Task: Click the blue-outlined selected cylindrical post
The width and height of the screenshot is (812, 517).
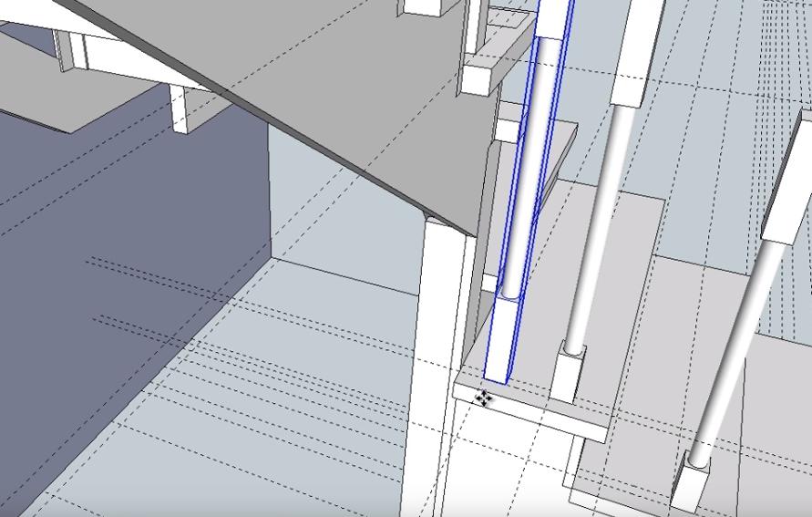Action: tap(535, 164)
